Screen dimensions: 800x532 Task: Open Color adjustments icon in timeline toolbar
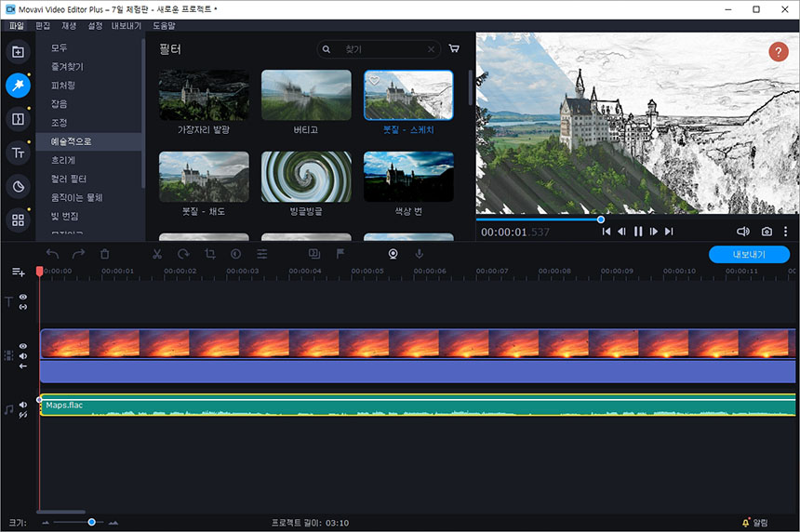click(x=235, y=254)
